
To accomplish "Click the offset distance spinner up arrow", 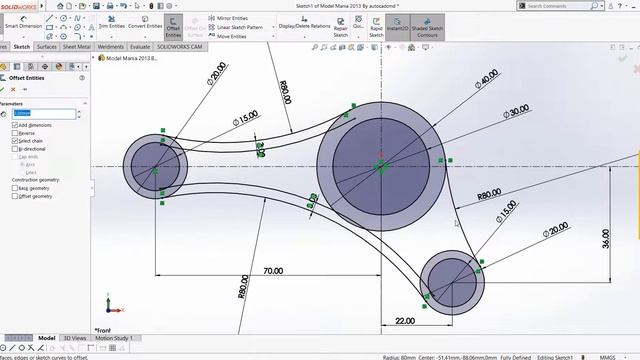I will coord(79,111).
